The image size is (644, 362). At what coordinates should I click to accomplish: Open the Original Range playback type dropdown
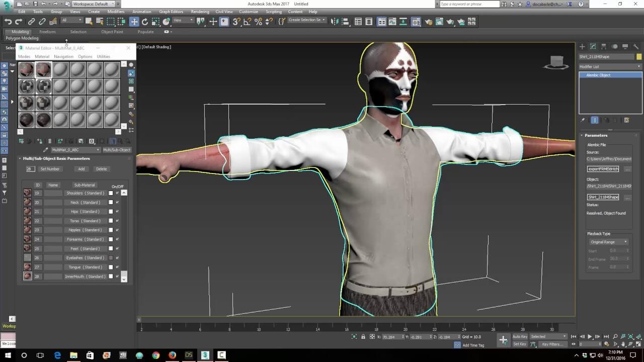coord(608,242)
